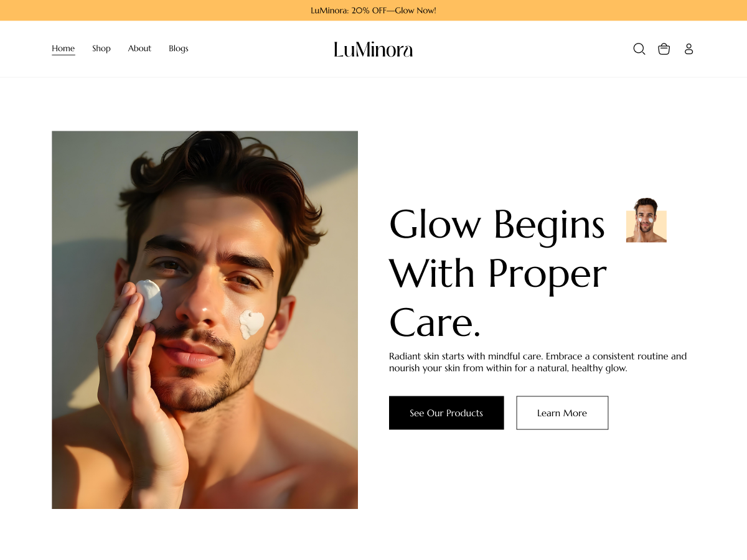Click the Learn More button
Viewport: 747px width, 560px height.
[x=562, y=413]
